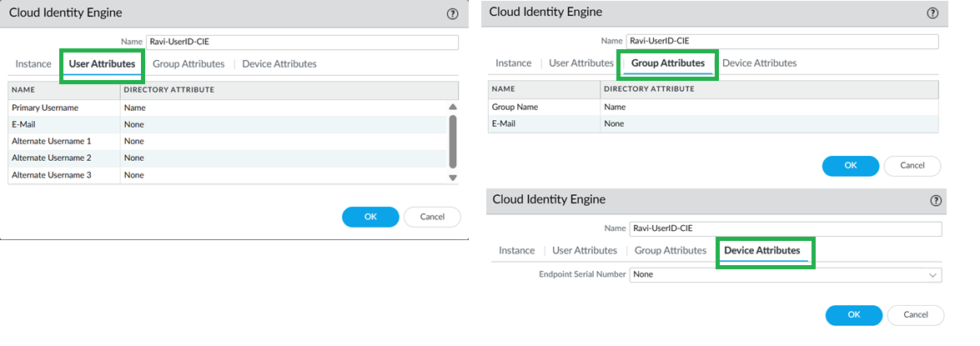Screen dimensions: 980x346
Task: Cancel the Device Attributes dialog
Action: tap(915, 315)
